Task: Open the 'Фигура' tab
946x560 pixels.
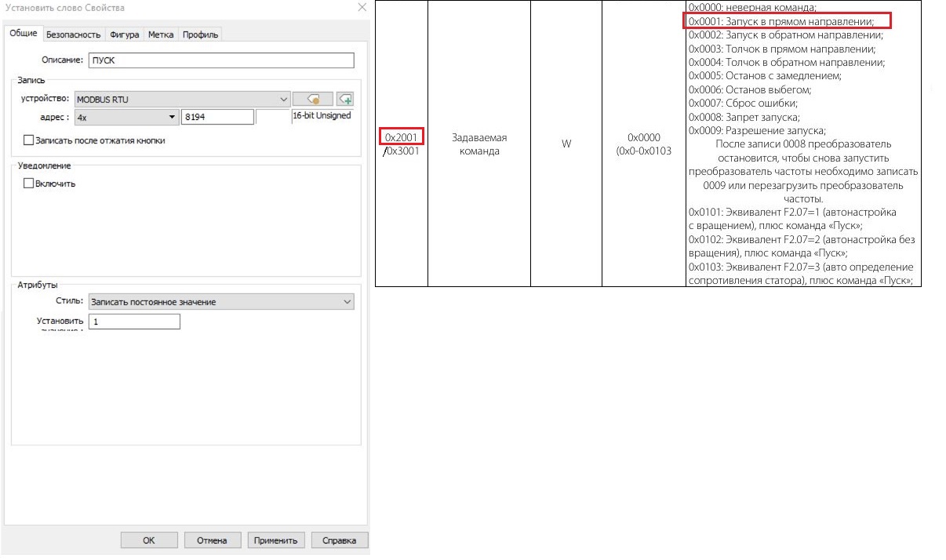Action: pyautogui.click(x=125, y=35)
